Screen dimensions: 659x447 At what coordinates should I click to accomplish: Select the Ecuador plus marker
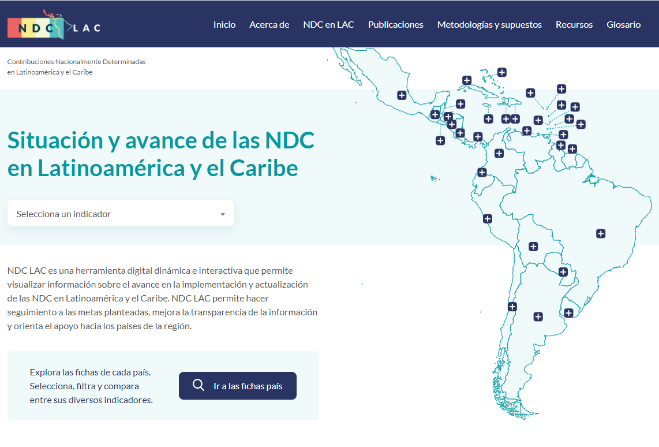click(482, 172)
